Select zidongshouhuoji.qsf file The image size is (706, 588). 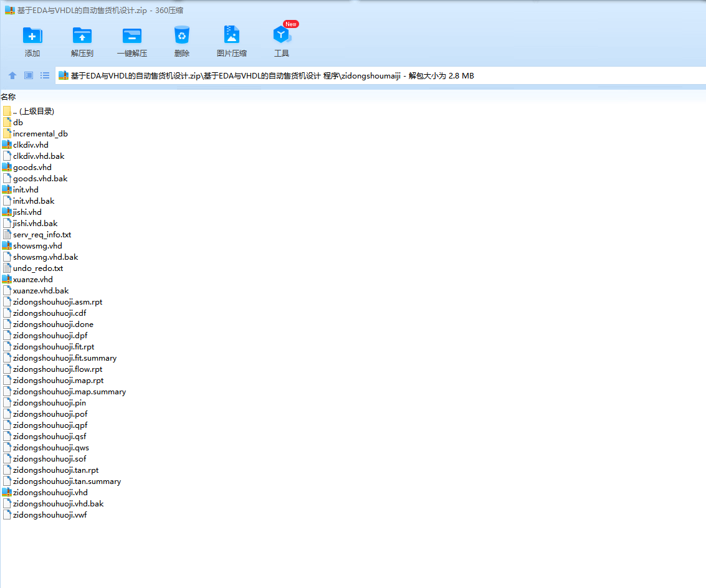45,437
